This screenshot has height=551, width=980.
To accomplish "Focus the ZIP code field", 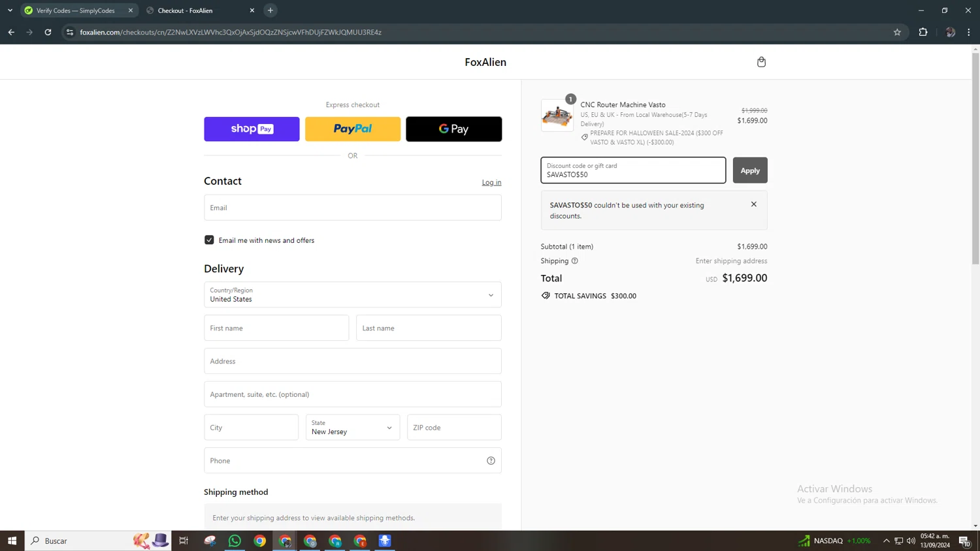I will (x=454, y=428).
